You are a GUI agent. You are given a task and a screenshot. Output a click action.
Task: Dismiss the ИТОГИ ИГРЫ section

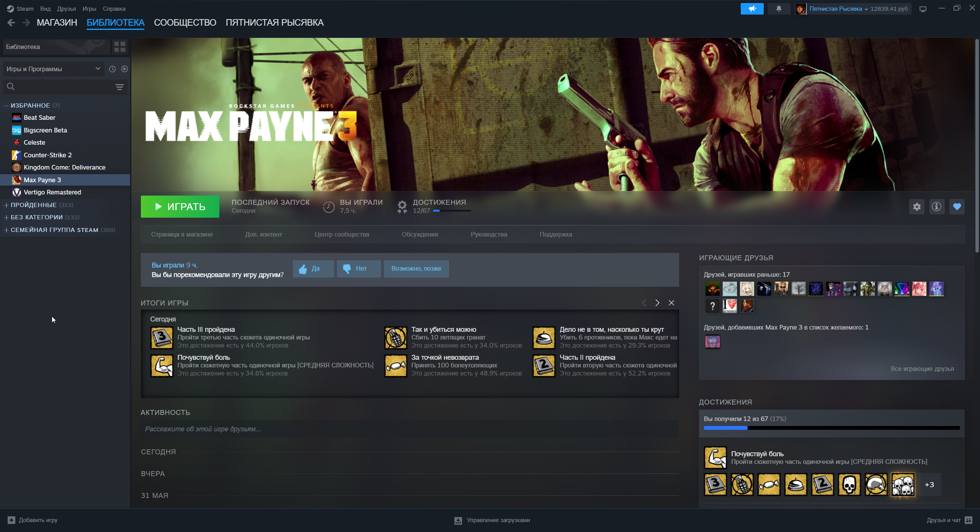click(671, 303)
